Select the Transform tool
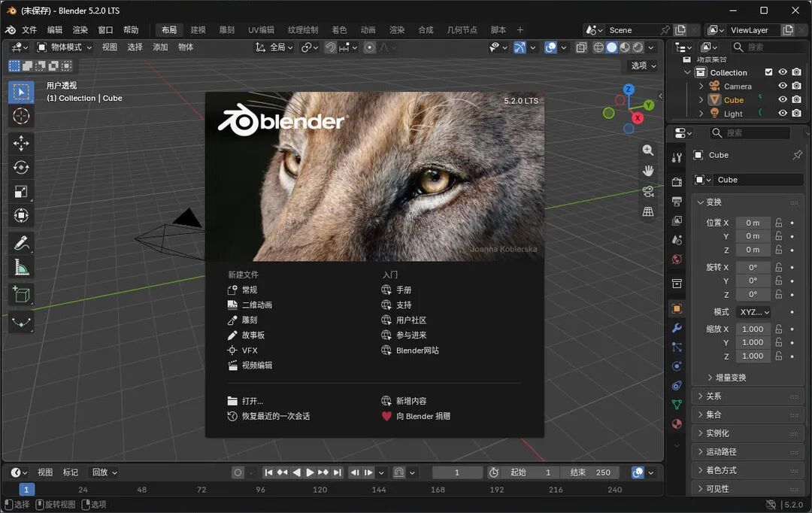 click(x=21, y=215)
